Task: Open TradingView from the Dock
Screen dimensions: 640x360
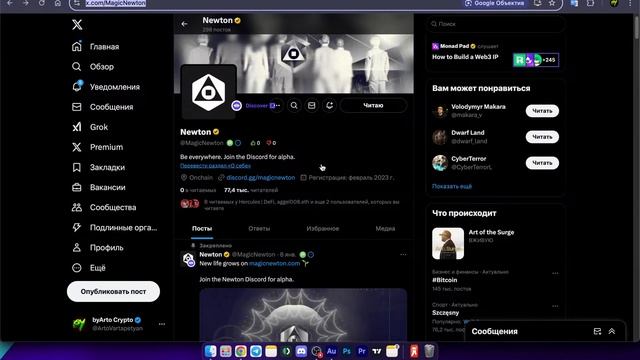Action: 377,351
